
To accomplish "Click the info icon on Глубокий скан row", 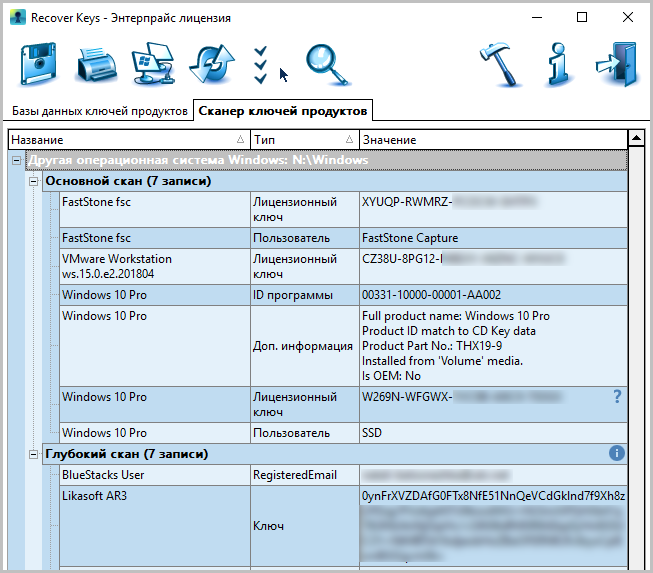I will [x=617, y=453].
